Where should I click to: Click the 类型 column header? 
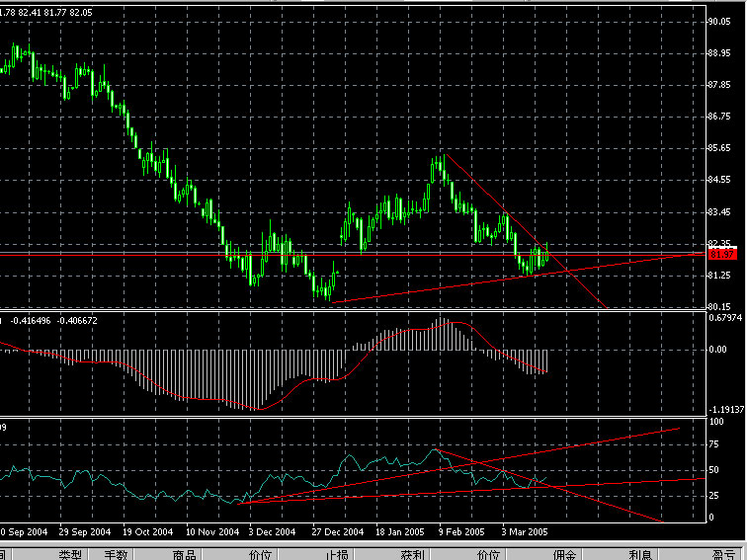tap(69, 554)
